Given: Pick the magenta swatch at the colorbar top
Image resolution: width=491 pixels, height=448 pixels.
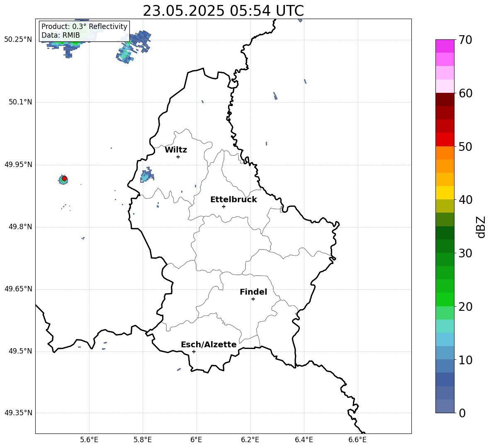Looking at the screenshot, I should pyautogui.click(x=445, y=46).
